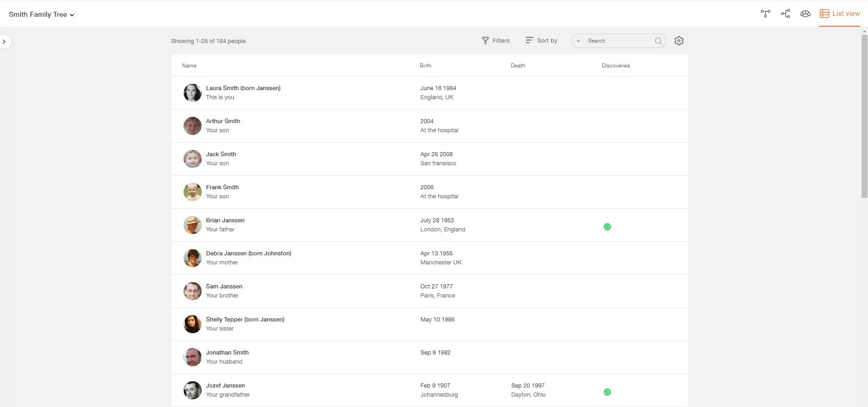Click Frank Smith's avatar photo
Image resolution: width=868 pixels, height=407 pixels.
coord(193,192)
